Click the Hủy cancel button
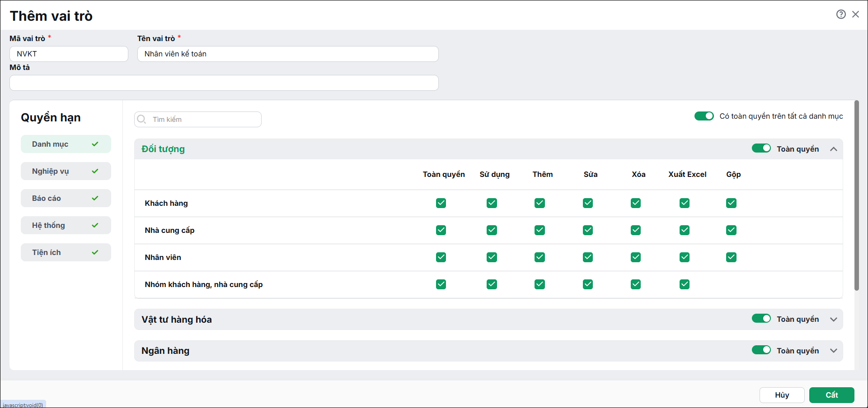This screenshot has height=408, width=868. coord(782,395)
